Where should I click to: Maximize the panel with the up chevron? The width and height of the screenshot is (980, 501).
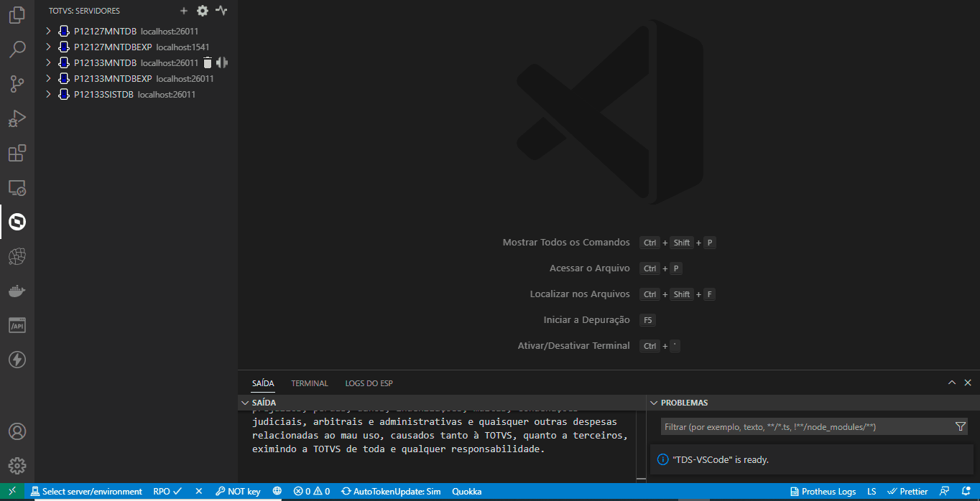pyautogui.click(x=952, y=383)
